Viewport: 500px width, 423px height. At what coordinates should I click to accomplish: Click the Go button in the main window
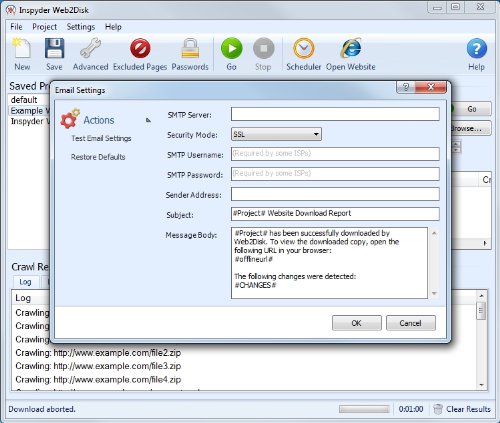click(471, 109)
